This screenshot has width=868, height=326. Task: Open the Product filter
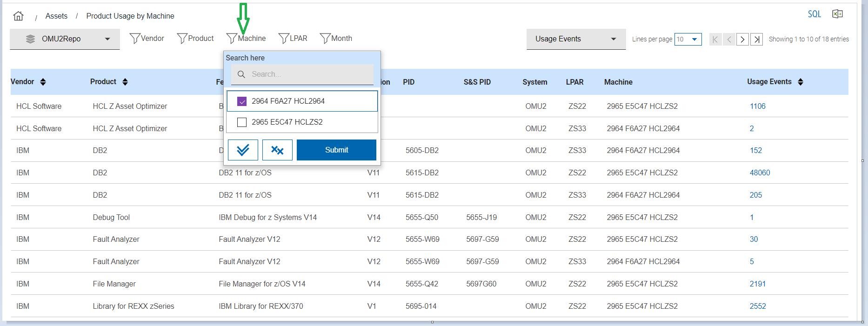tap(195, 39)
